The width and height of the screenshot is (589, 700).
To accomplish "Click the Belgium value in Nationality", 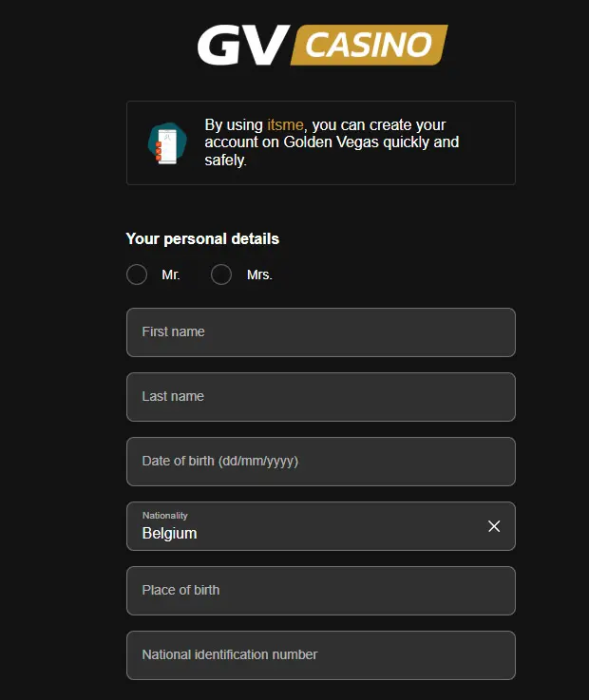I will click(169, 534).
